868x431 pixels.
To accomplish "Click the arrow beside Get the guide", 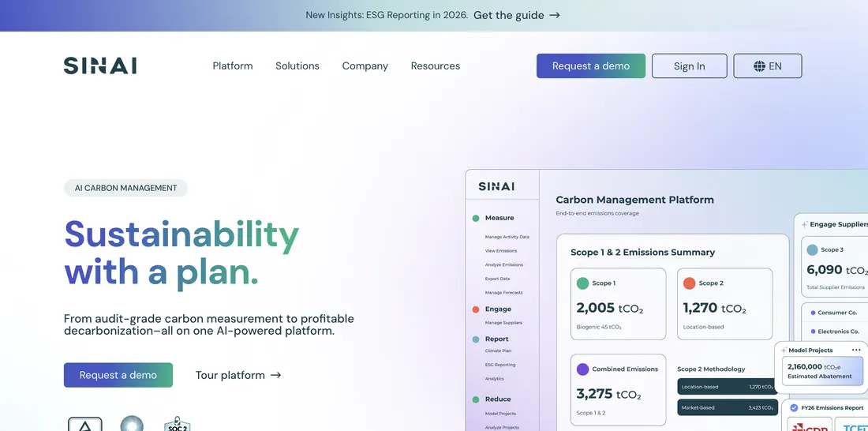I will (555, 16).
